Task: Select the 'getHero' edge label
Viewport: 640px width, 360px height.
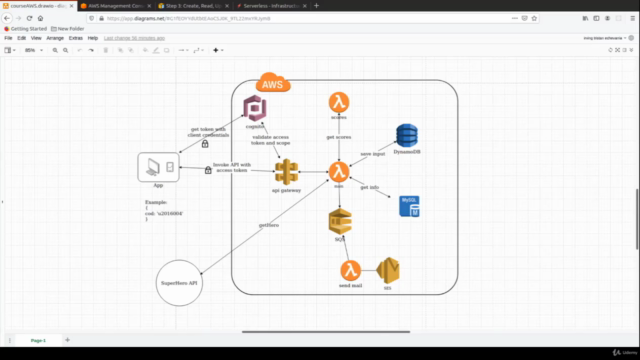Action: pos(269,225)
